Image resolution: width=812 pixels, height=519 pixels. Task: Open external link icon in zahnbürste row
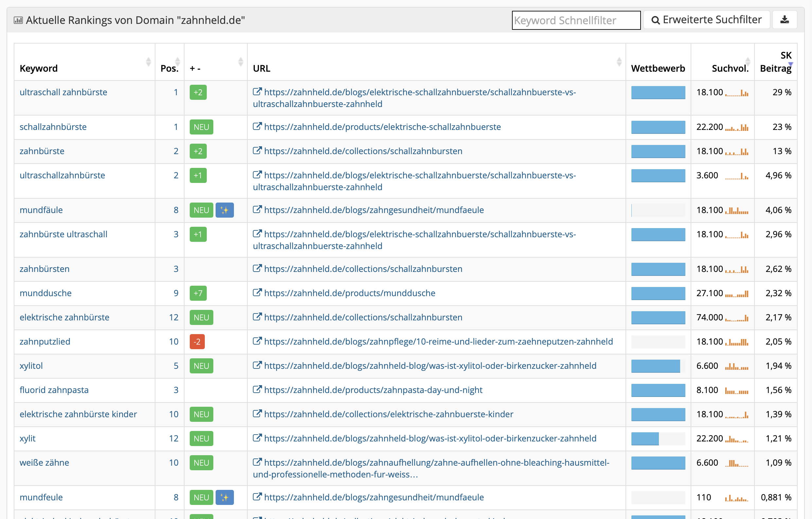(257, 151)
